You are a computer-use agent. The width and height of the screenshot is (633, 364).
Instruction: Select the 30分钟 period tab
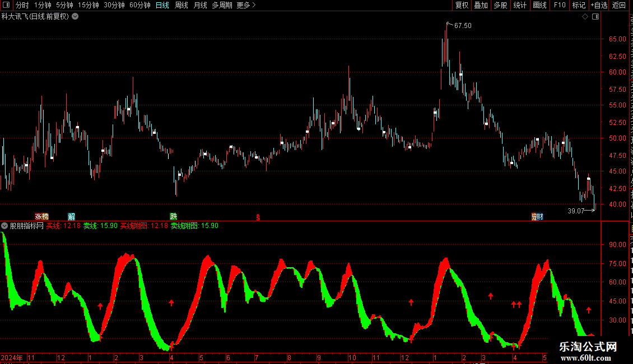[114, 5]
